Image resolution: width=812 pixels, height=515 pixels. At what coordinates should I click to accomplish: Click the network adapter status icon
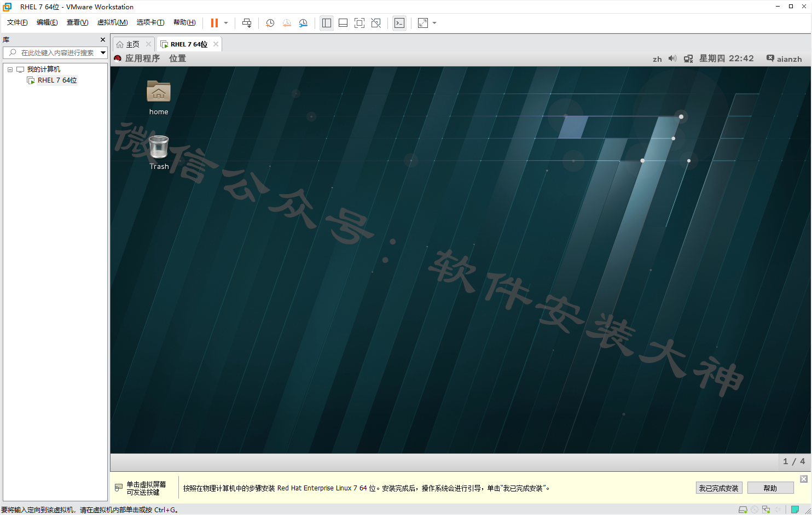tap(766, 510)
